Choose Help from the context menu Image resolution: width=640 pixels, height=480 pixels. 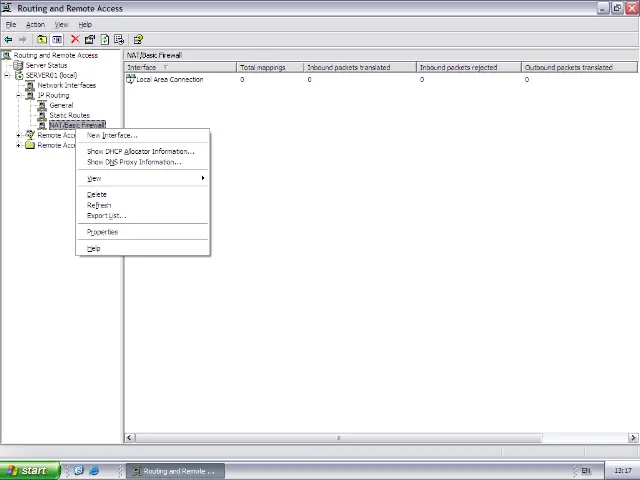(x=143, y=249)
